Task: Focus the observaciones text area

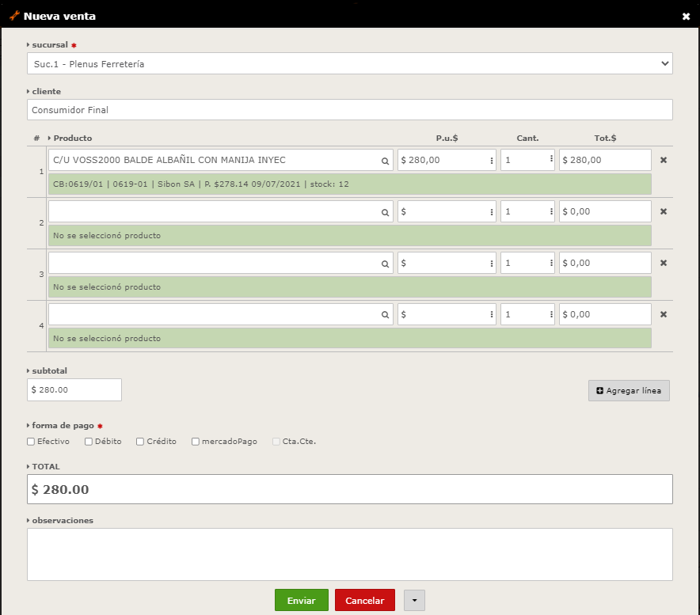Action: 349,555
